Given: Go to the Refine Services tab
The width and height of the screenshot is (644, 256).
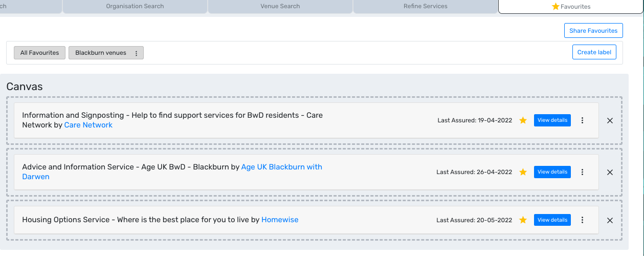Looking at the screenshot, I should pos(425,6).
